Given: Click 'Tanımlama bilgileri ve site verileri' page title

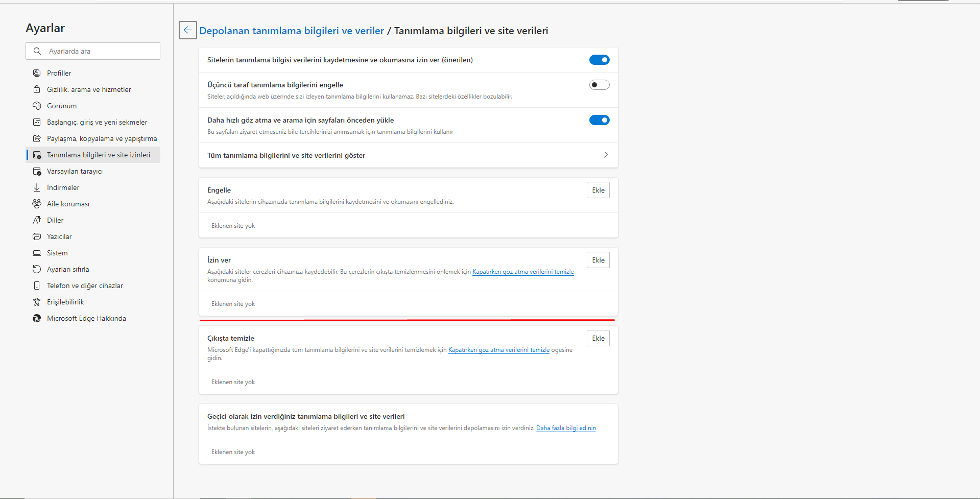Looking at the screenshot, I should tap(471, 31).
